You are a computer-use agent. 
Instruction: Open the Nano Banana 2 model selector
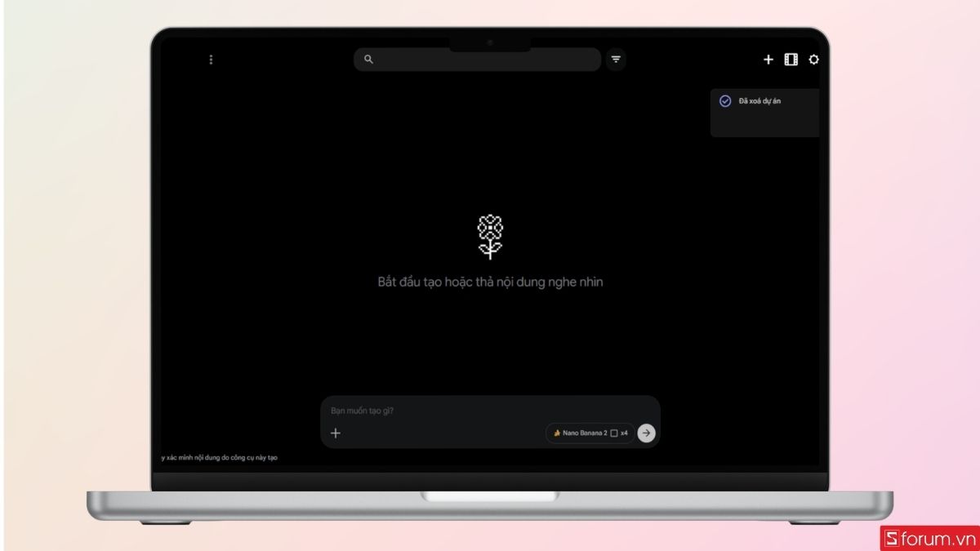click(590, 433)
